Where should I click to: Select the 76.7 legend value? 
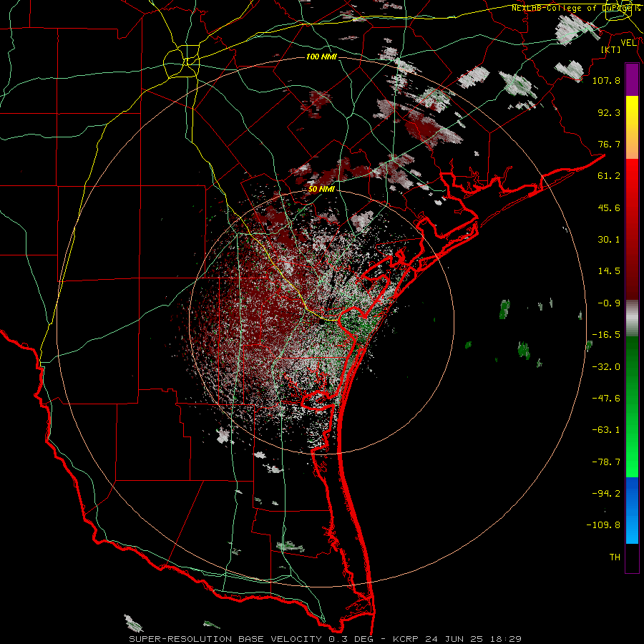[609, 144]
